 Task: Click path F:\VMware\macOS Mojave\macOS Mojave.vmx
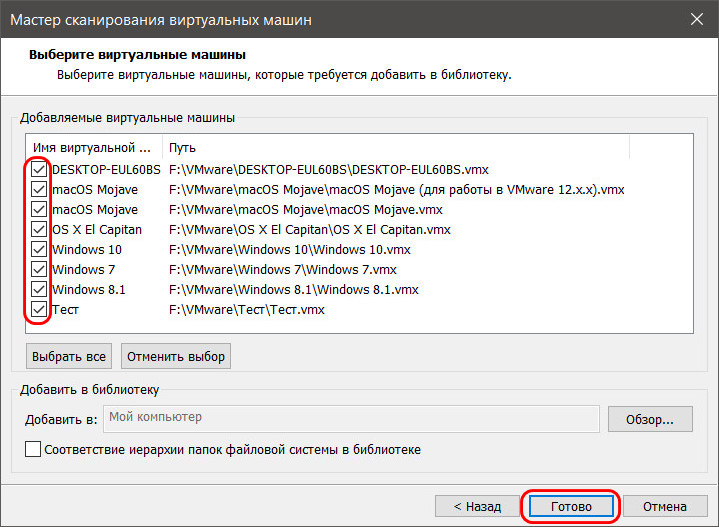pyautogui.click(x=306, y=210)
